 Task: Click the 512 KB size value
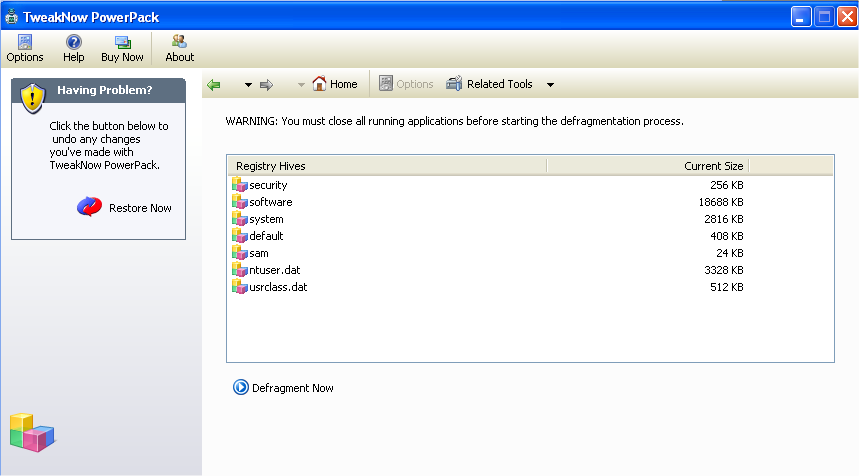coord(726,287)
